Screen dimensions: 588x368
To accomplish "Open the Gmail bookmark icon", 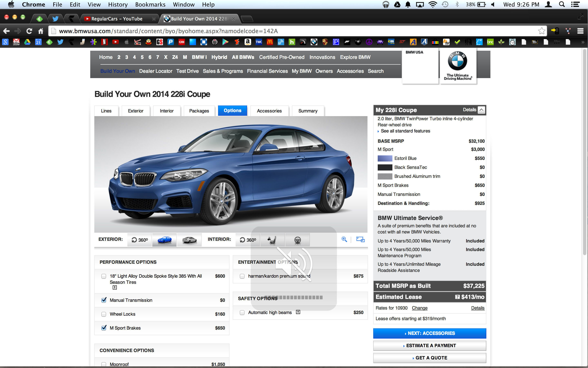I will click(x=16, y=42).
